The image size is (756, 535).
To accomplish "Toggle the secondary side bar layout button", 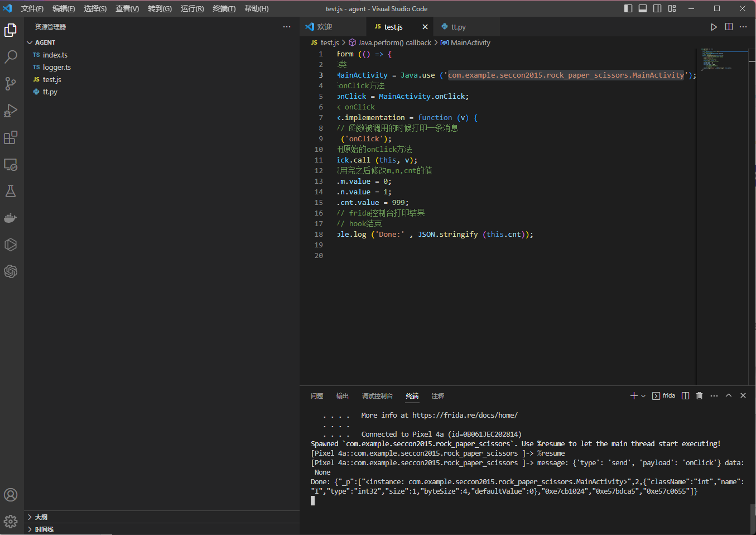I will pyautogui.click(x=657, y=8).
